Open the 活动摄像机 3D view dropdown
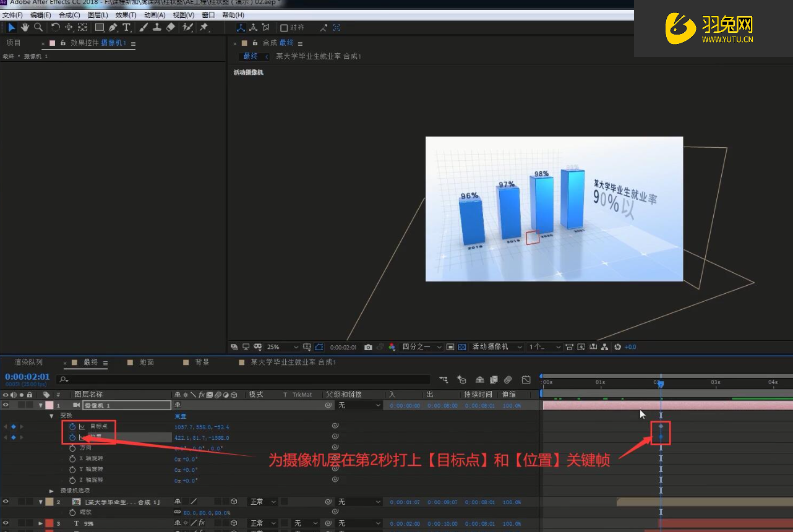The height and width of the screenshot is (532, 793). tap(495, 346)
